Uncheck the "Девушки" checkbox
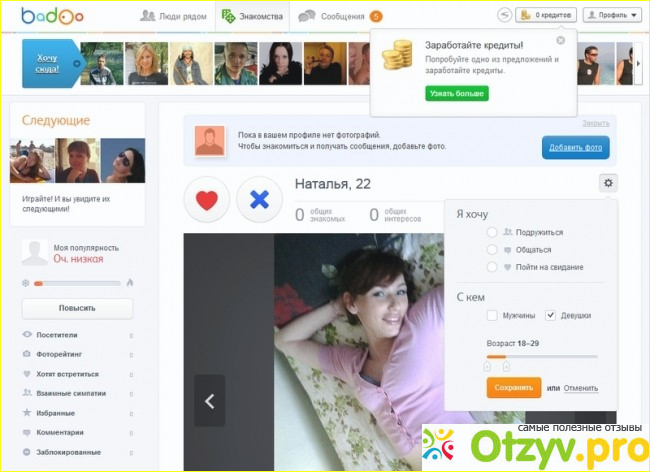Viewport: 650px width, 472px height. coord(551,315)
